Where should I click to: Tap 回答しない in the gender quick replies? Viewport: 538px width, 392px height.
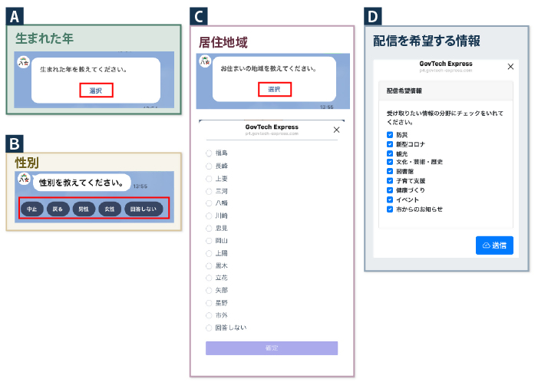[144, 209]
